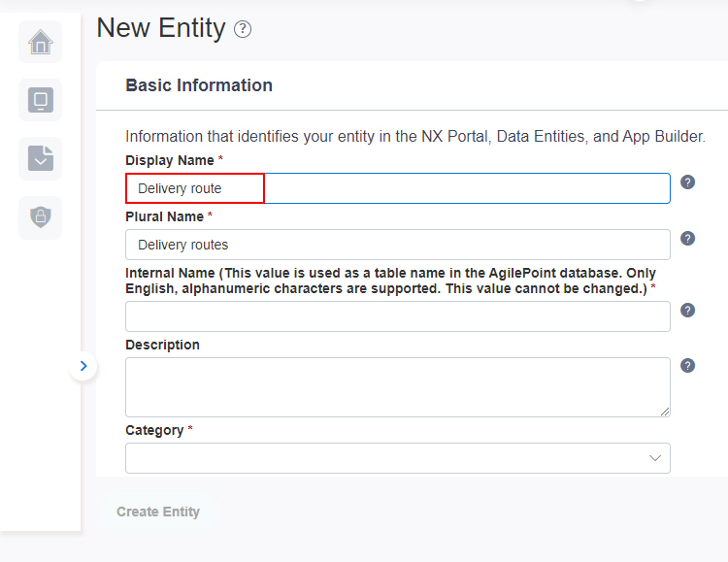728x562 pixels.
Task: Show help for the Internal Name field
Action: pos(687,310)
